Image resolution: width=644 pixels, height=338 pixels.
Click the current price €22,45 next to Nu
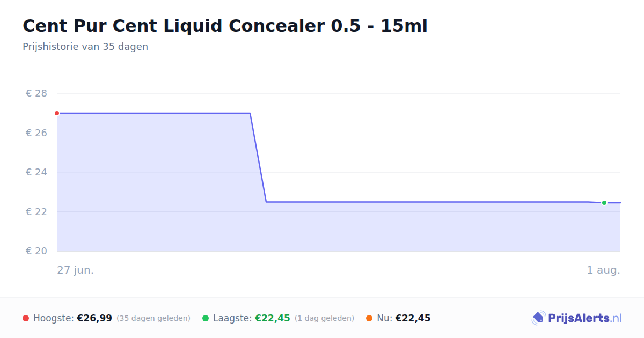point(413,318)
